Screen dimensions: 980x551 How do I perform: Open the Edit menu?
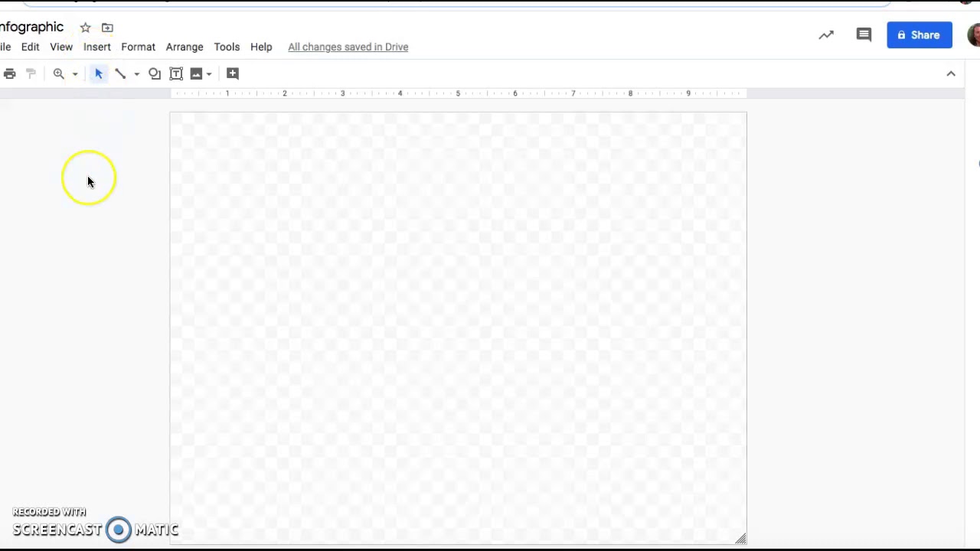pos(31,47)
